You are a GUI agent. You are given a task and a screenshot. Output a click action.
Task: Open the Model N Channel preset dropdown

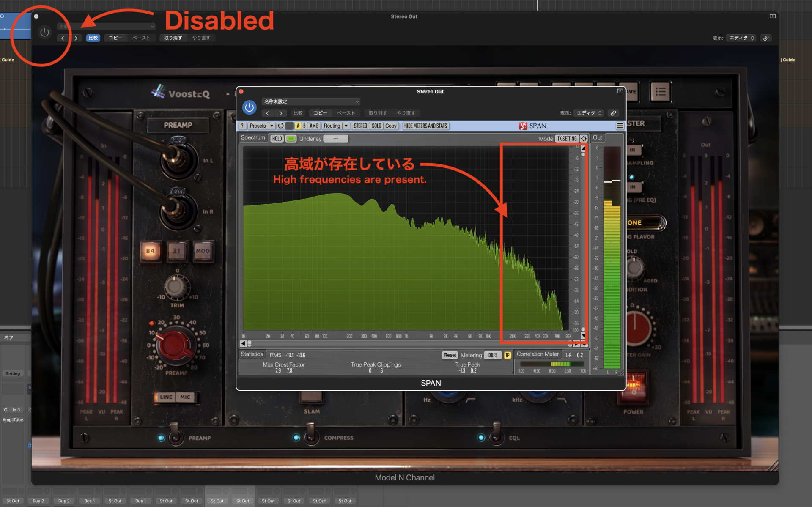(107, 26)
